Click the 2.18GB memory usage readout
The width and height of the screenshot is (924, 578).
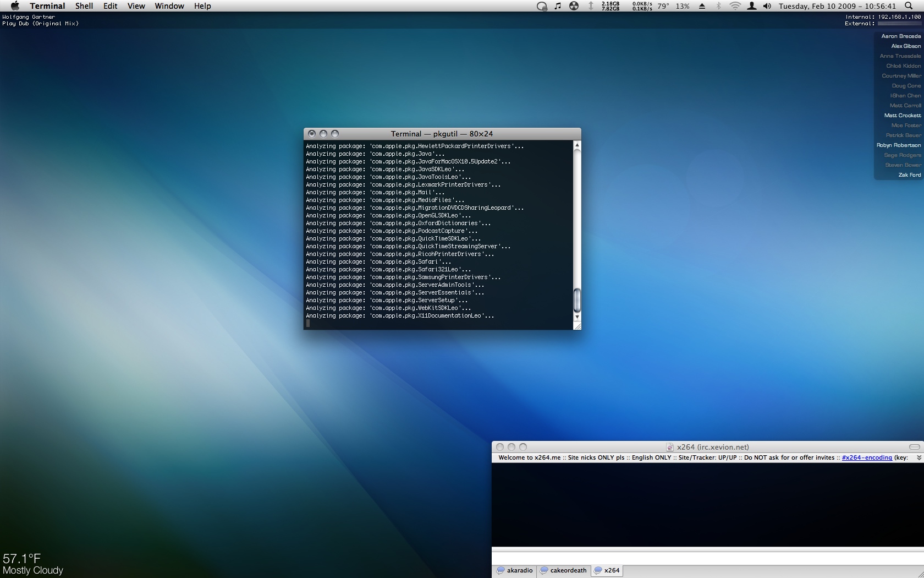click(x=610, y=3)
